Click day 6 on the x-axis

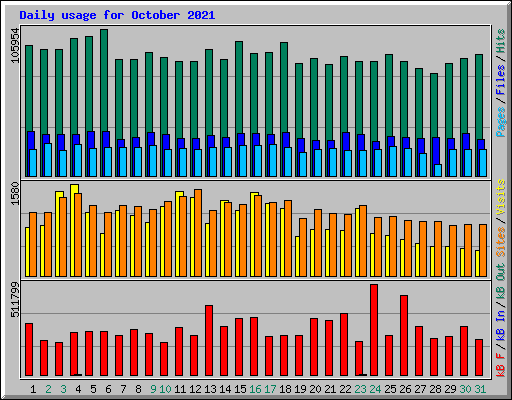tap(108, 389)
